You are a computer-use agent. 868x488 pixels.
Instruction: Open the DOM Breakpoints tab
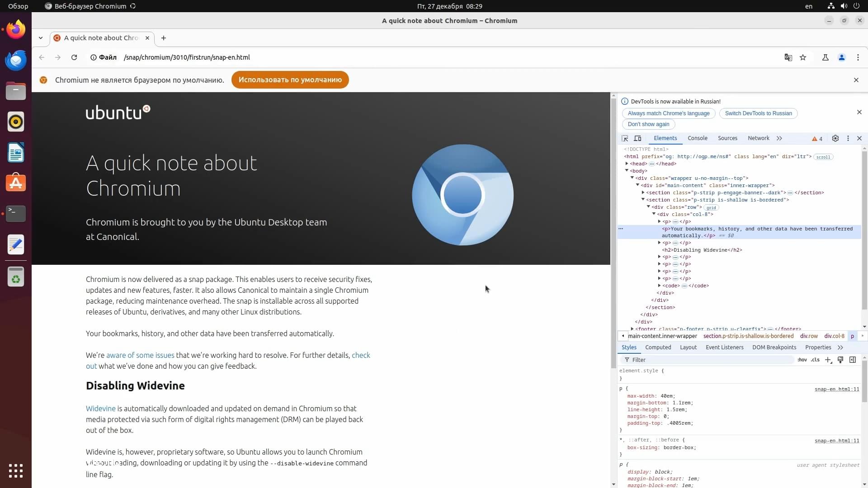pos(774,347)
